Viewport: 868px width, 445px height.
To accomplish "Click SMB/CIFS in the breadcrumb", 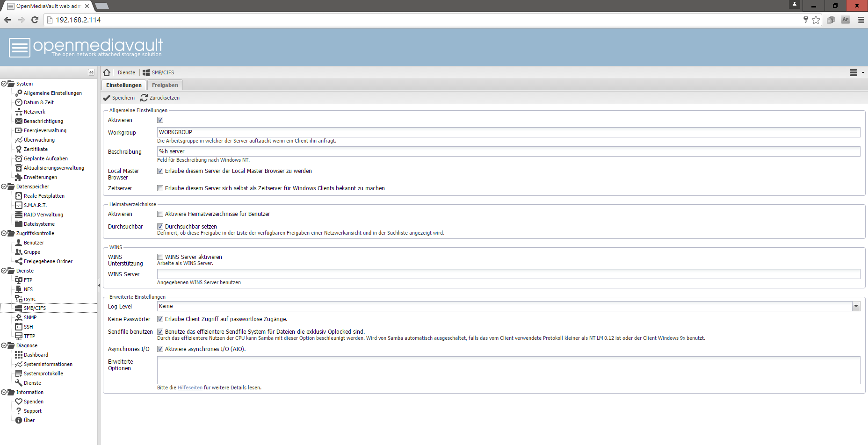I will point(159,72).
